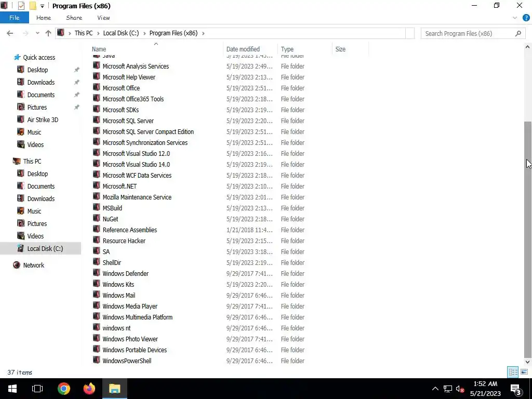Click the network tray icon
Viewport: 532px width, 399px height.
[448, 389]
